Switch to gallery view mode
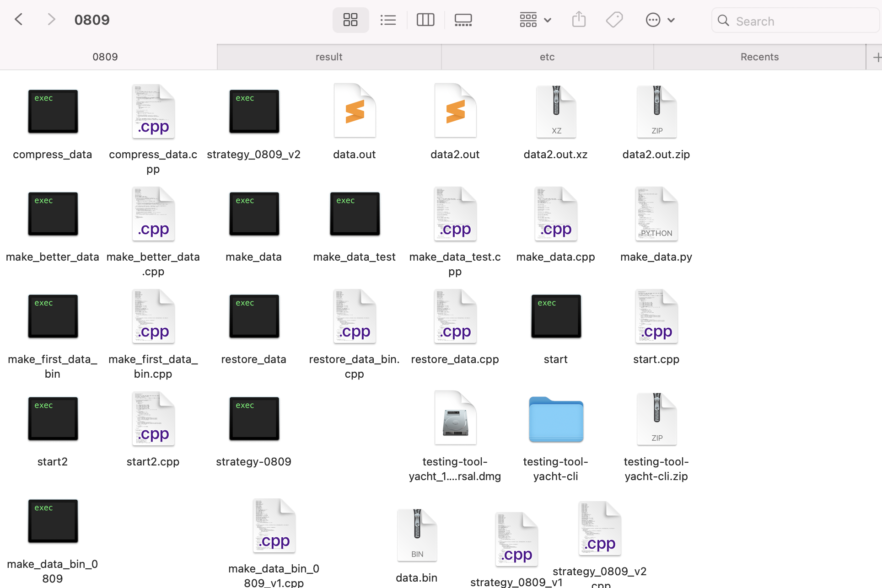This screenshot has height=588, width=882. (x=463, y=20)
